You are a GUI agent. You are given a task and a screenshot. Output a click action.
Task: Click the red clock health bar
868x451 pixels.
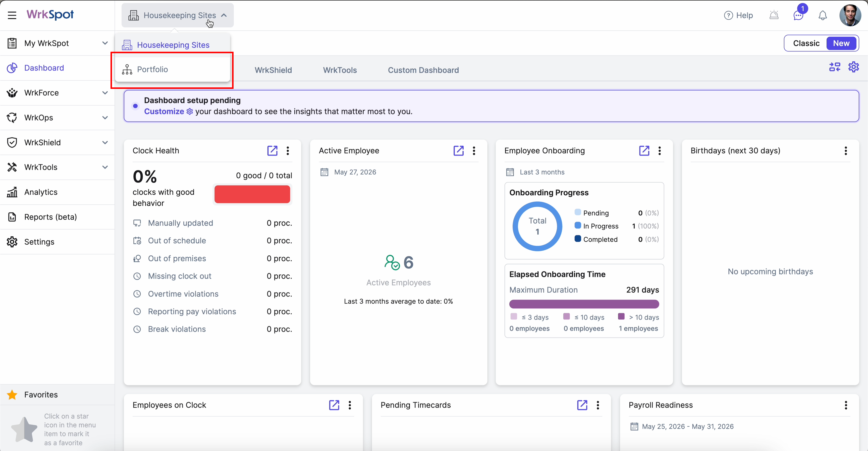coord(252,194)
